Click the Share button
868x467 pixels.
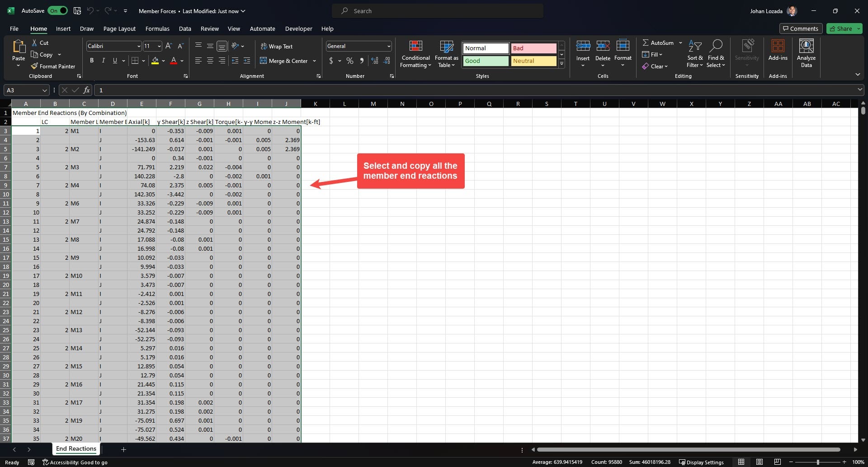click(840, 29)
